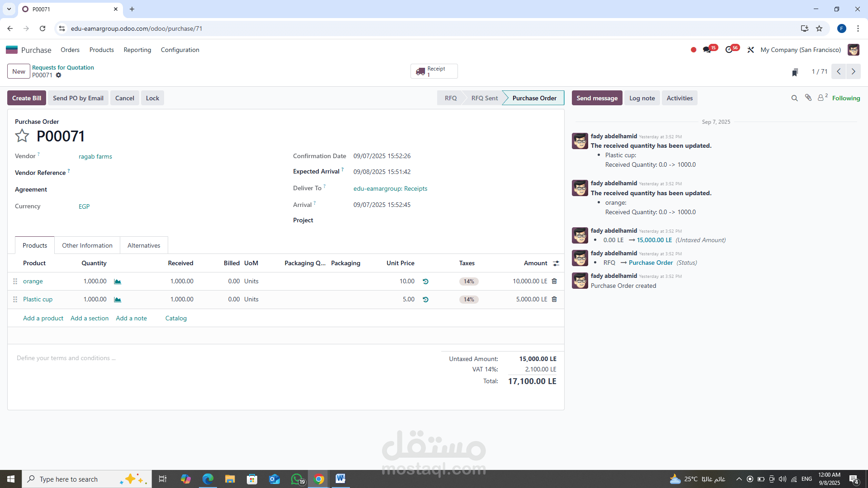This screenshot has height=488, width=868.
Task: Click the attachments paperclip icon in chatter
Action: [808, 98]
